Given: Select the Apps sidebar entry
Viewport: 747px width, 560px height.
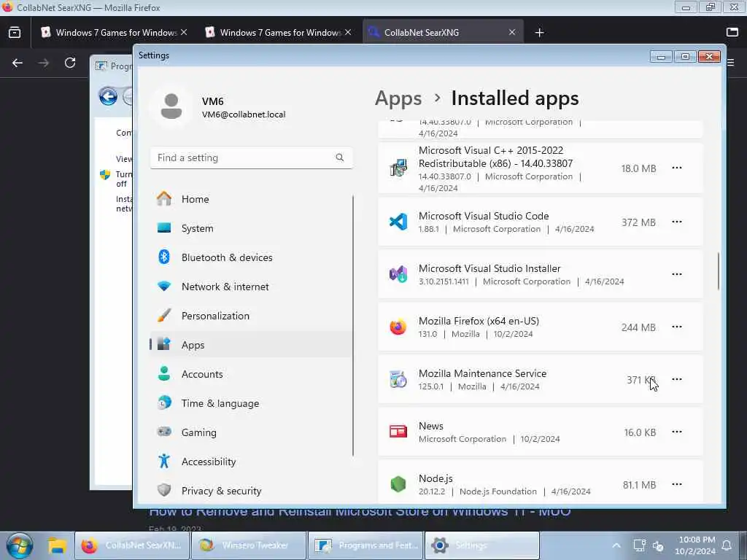Looking at the screenshot, I should click(x=251, y=345).
